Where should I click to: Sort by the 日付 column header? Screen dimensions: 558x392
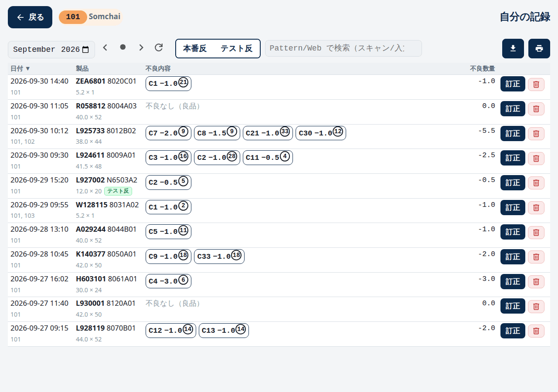(20, 68)
